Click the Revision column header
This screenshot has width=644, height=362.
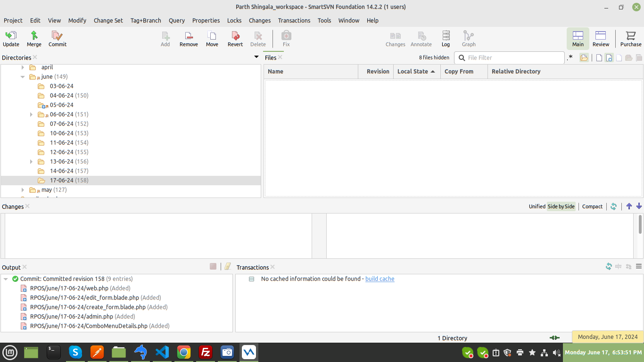pos(376,72)
